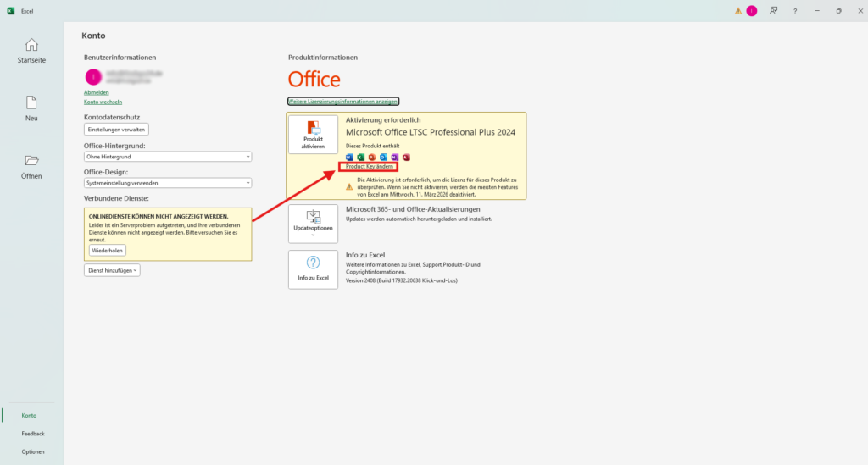This screenshot has height=465, width=868.
Task: Select Feedback in the left sidebar
Action: click(33, 434)
